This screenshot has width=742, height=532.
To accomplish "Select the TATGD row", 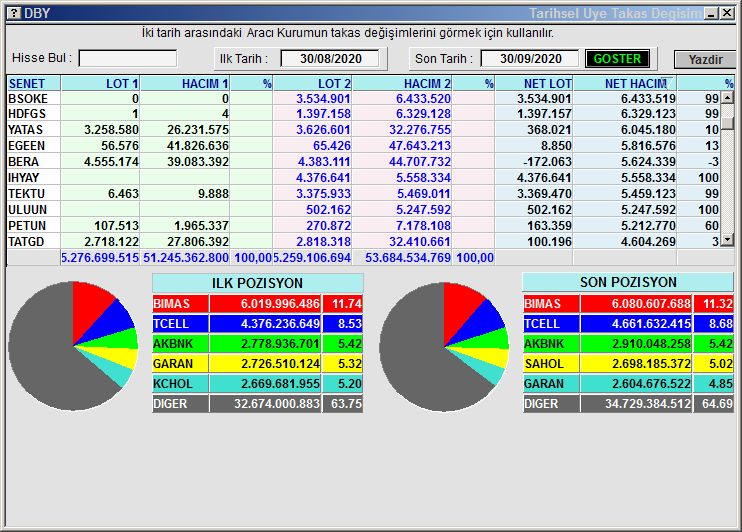I will click(363, 242).
